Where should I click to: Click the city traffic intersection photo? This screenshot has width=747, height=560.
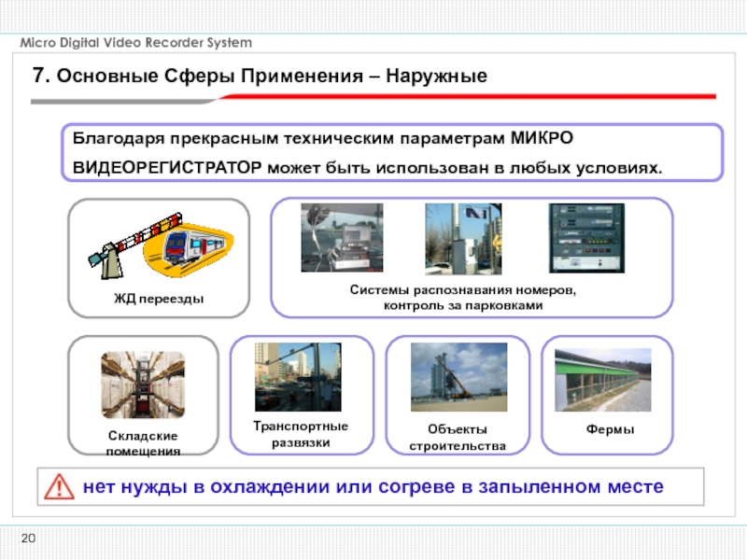point(298,377)
